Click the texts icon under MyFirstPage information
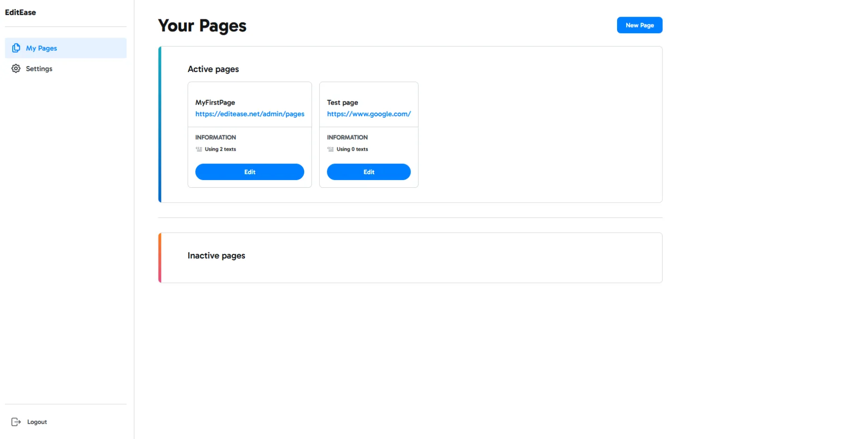This screenshot has width=868, height=439. coord(199,149)
